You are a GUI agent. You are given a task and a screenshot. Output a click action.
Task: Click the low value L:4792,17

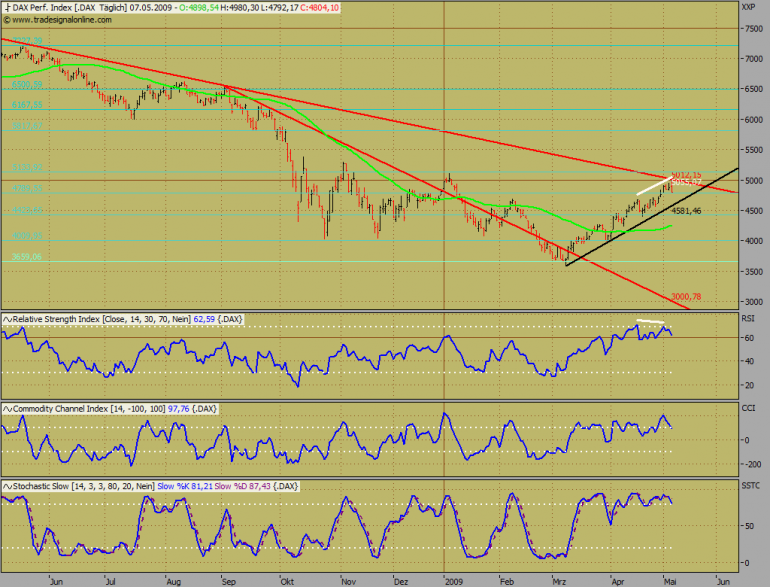[279, 8]
